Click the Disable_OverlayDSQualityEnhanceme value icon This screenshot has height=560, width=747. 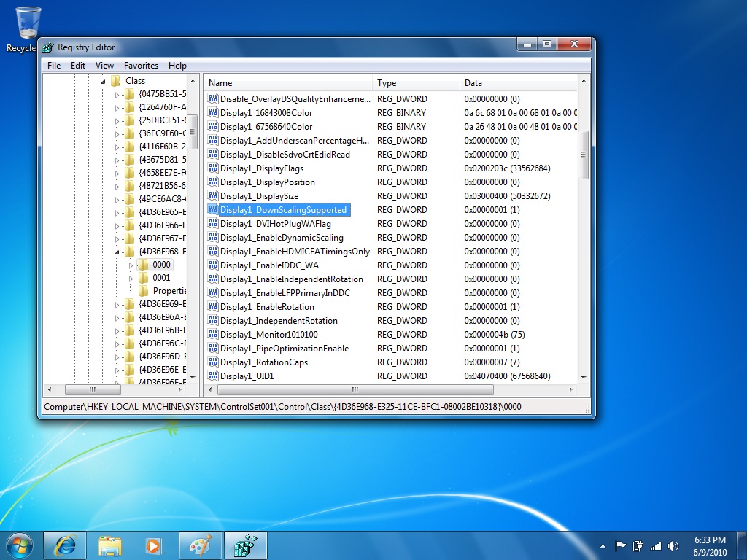click(213, 98)
